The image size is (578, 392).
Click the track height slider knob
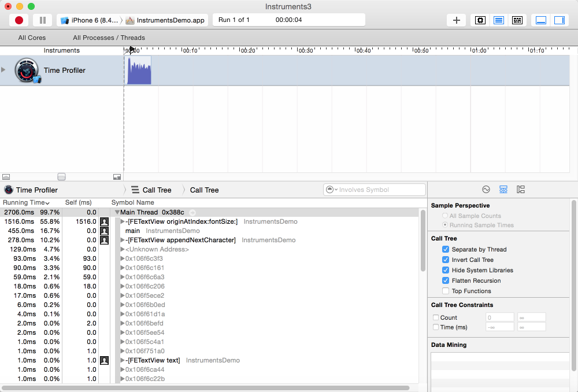[62, 176]
